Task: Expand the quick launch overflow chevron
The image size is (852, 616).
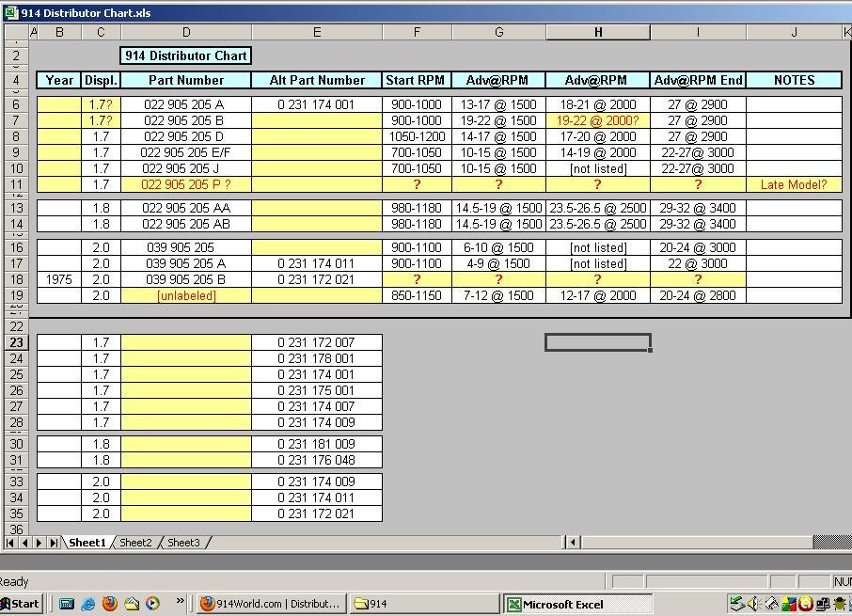Action: tap(180, 601)
